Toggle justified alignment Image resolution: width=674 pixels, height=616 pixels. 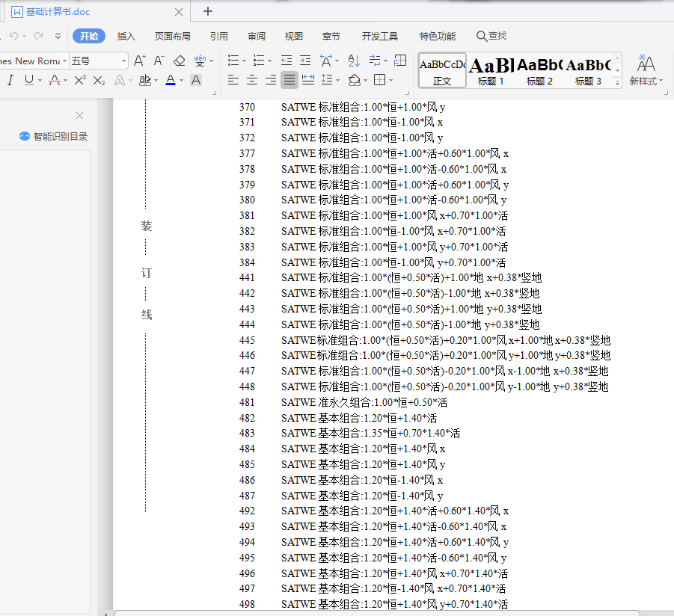pyautogui.click(x=289, y=80)
